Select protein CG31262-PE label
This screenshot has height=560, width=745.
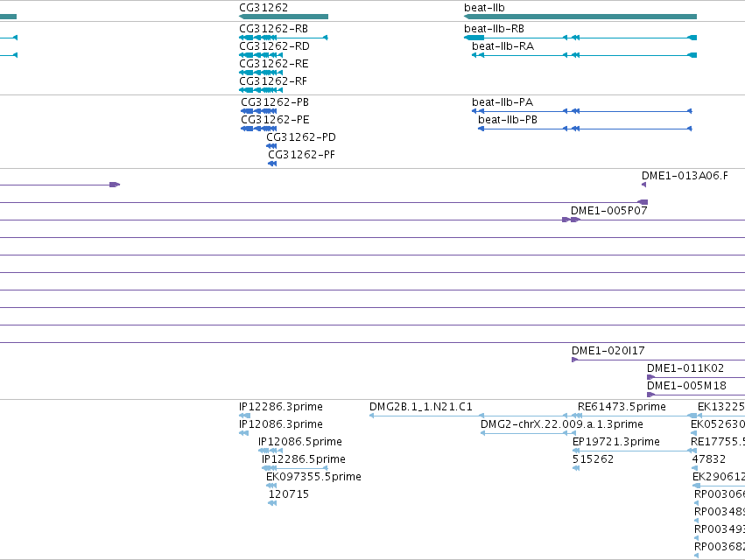click(275, 120)
